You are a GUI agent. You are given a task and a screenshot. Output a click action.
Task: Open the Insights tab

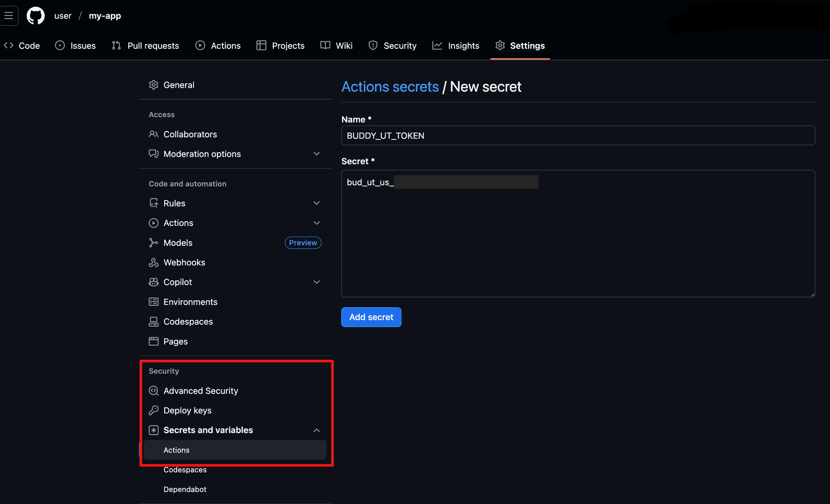click(x=456, y=45)
